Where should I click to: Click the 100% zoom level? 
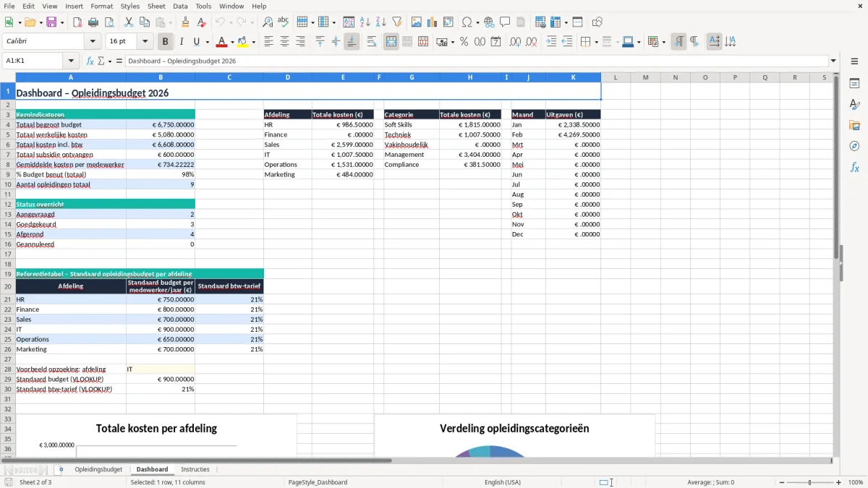(x=856, y=482)
